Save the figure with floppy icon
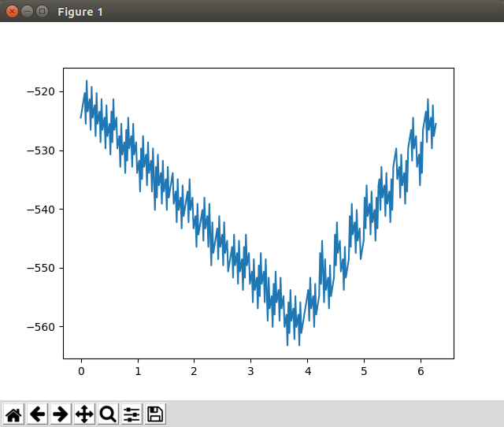Image resolution: width=504 pixels, height=427 pixels. pyautogui.click(x=155, y=414)
